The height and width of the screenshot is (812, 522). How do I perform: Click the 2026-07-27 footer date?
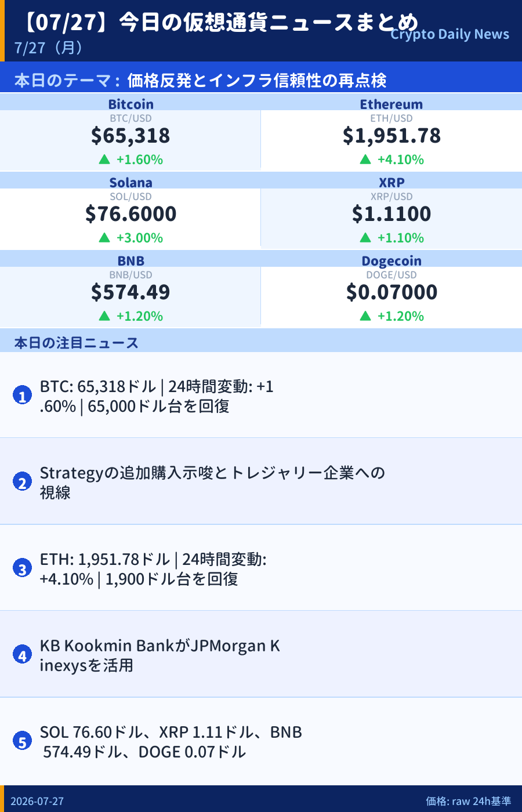(x=37, y=801)
